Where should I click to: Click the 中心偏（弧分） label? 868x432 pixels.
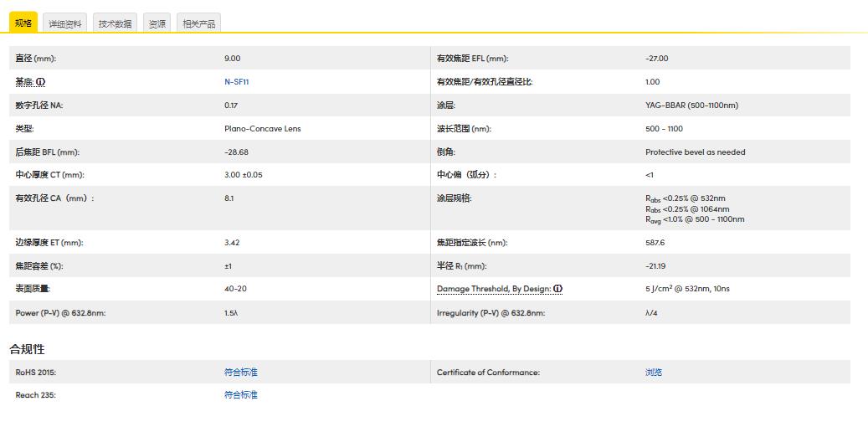(467, 175)
